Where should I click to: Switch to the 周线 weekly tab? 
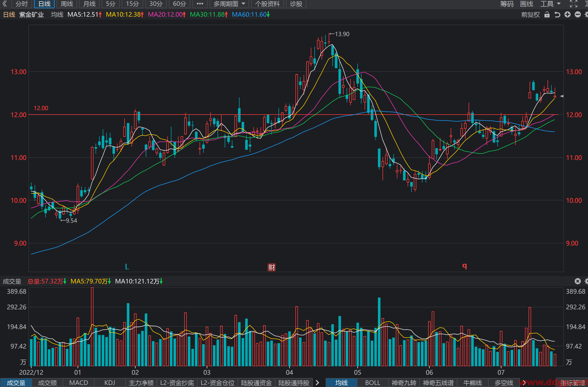pyautogui.click(x=67, y=4)
